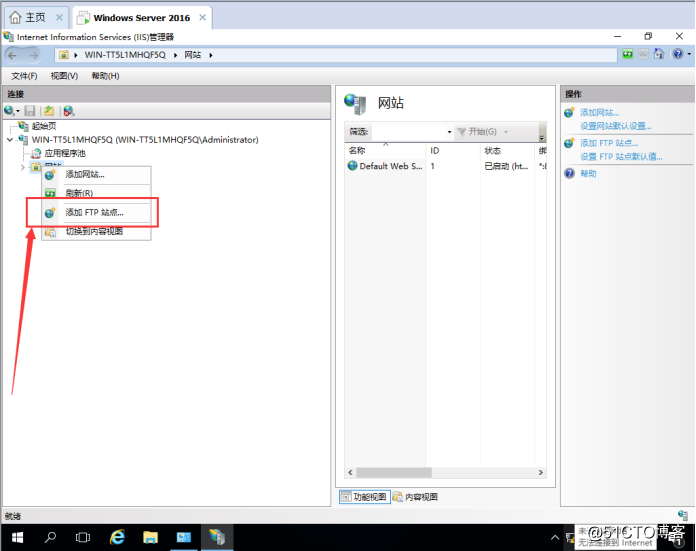Close the Windows Server 2016 tab
Viewport: 696px width, 551px height.
click(x=202, y=17)
